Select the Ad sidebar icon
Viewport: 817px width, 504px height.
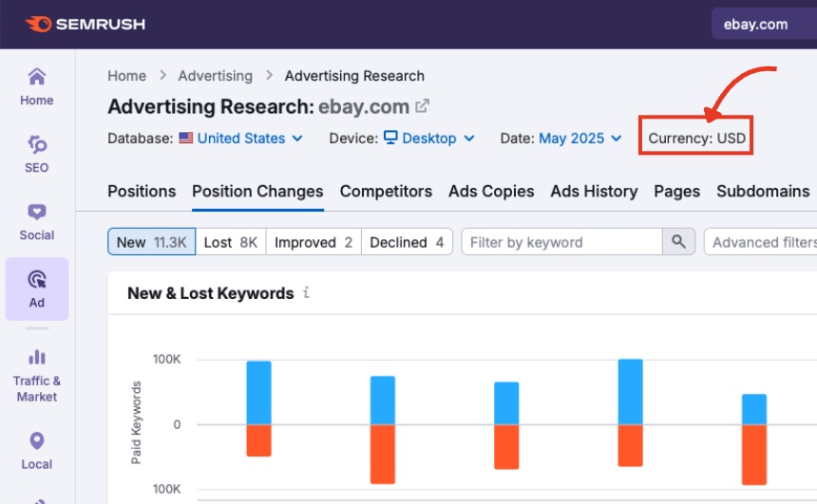[x=36, y=289]
